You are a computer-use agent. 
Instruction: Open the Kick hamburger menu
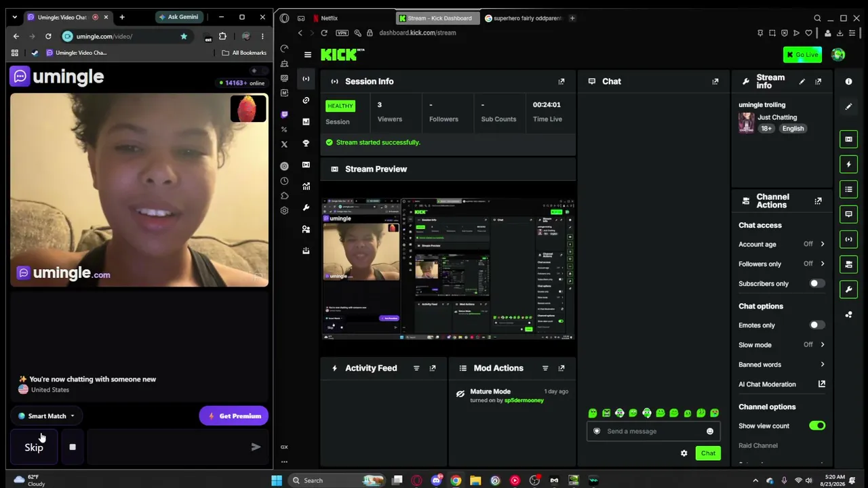click(x=308, y=55)
